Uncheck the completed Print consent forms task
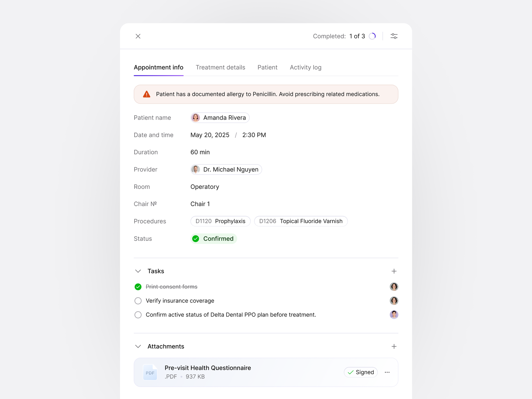This screenshot has height=399, width=532. pos(138,287)
